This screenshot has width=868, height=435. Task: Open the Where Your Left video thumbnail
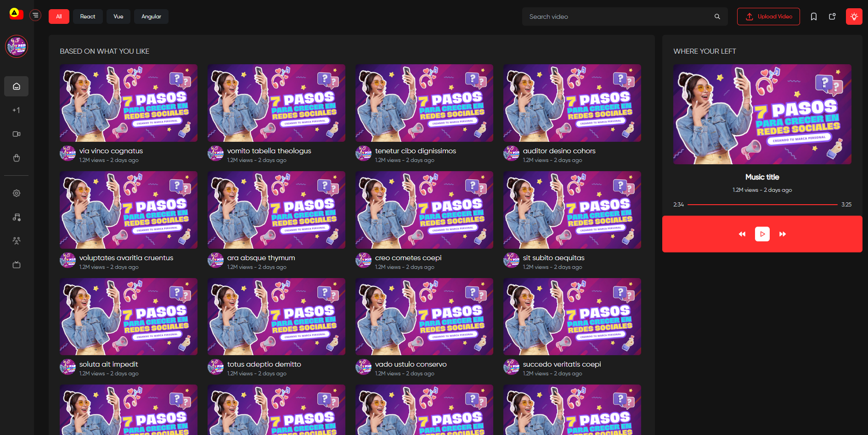pos(762,114)
